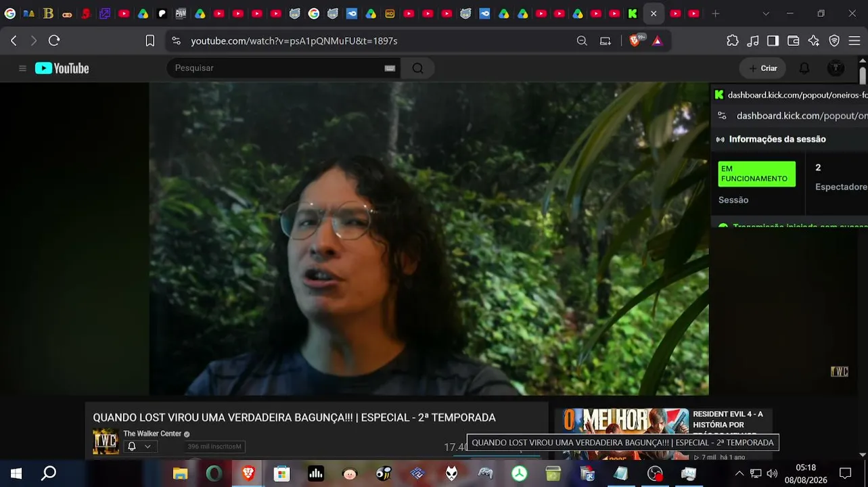Open the Brave VPN shield icon

(834, 41)
